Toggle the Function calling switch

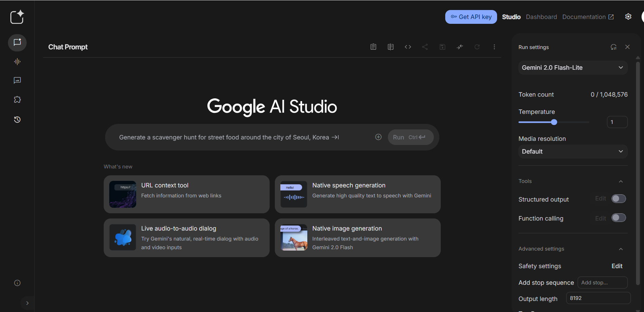coord(619,218)
